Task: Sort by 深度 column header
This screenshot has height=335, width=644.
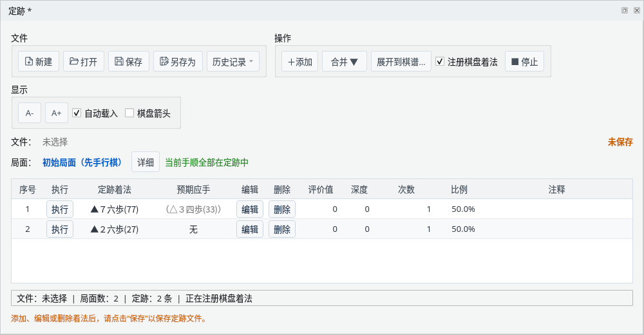Action: 359,189
